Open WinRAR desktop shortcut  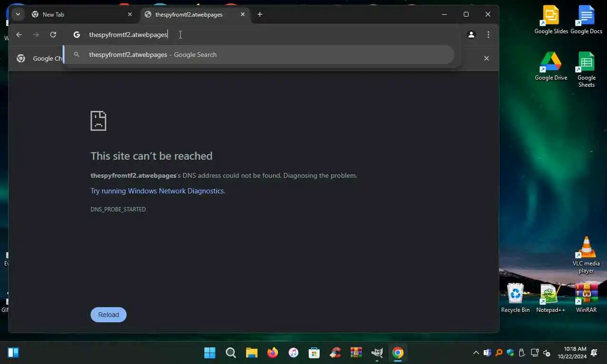tap(587, 298)
